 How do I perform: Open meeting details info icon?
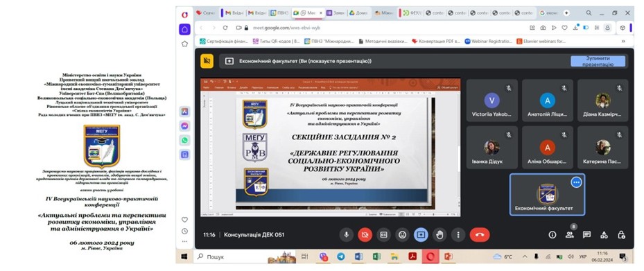click(552, 235)
